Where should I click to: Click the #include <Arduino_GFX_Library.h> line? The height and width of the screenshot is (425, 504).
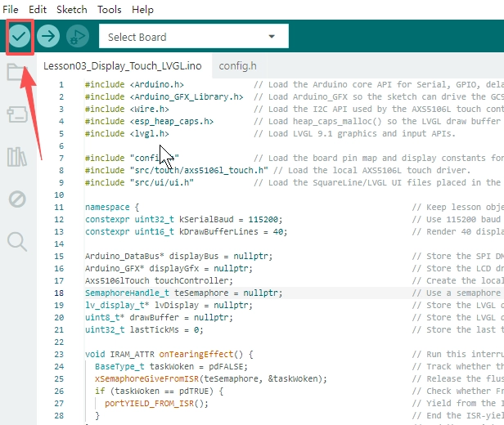[x=164, y=97]
